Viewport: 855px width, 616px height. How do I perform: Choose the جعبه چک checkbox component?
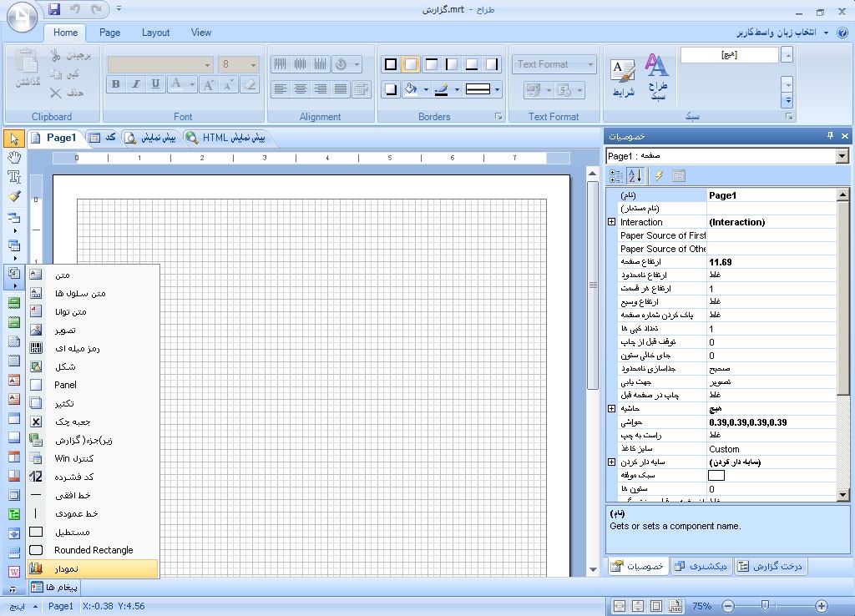[94, 422]
